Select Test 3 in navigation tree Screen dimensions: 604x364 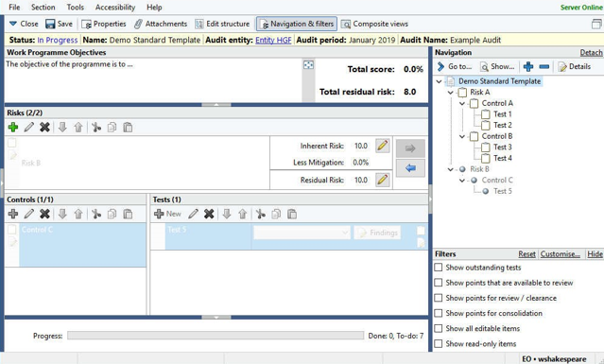(x=502, y=147)
